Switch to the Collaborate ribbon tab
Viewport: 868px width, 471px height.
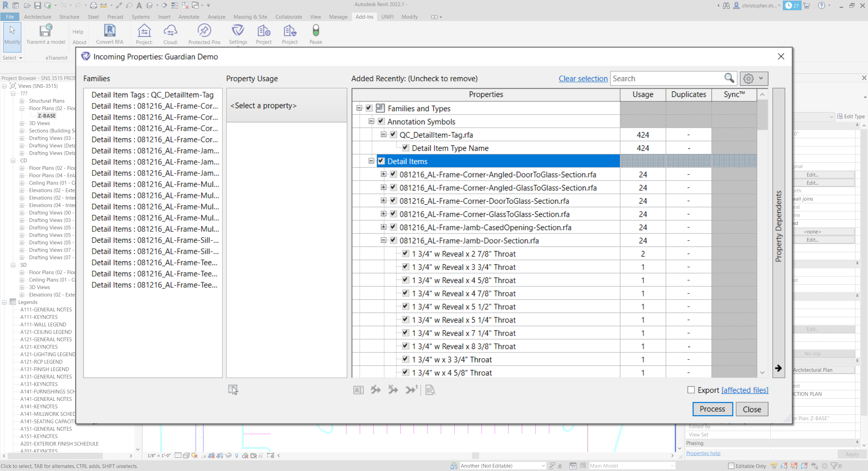click(289, 17)
